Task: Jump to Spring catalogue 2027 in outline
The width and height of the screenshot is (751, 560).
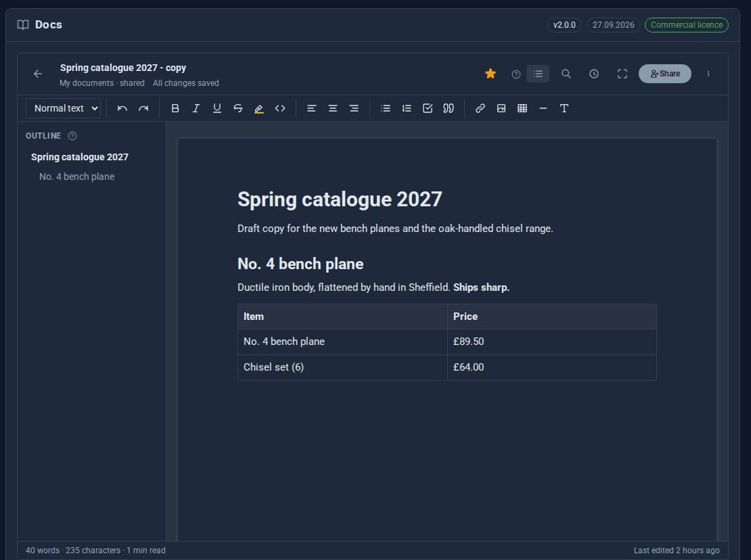Action: tap(80, 157)
